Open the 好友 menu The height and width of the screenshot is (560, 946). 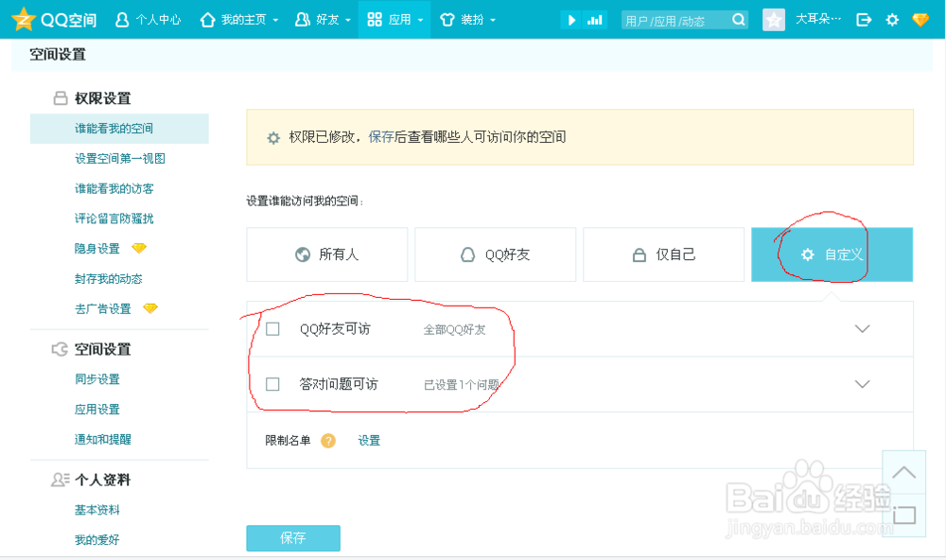[x=323, y=20]
